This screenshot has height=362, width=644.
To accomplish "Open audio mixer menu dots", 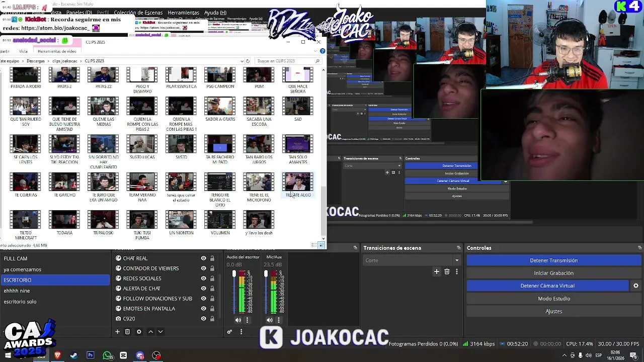I will tap(241, 332).
